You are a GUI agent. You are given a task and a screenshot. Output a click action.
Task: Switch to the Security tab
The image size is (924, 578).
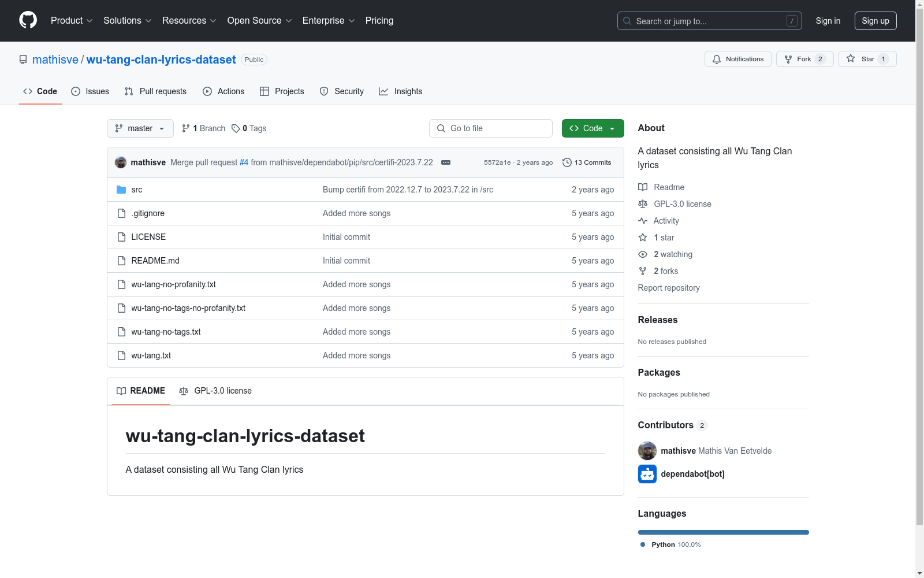(342, 91)
